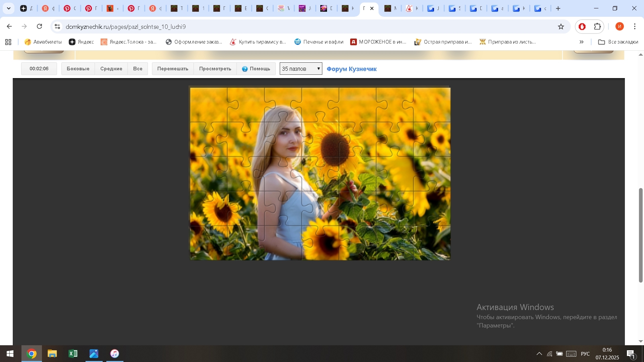Screen dimensions: 644x362
Task: Show hidden system tray icons
Action: pyautogui.click(x=539, y=354)
